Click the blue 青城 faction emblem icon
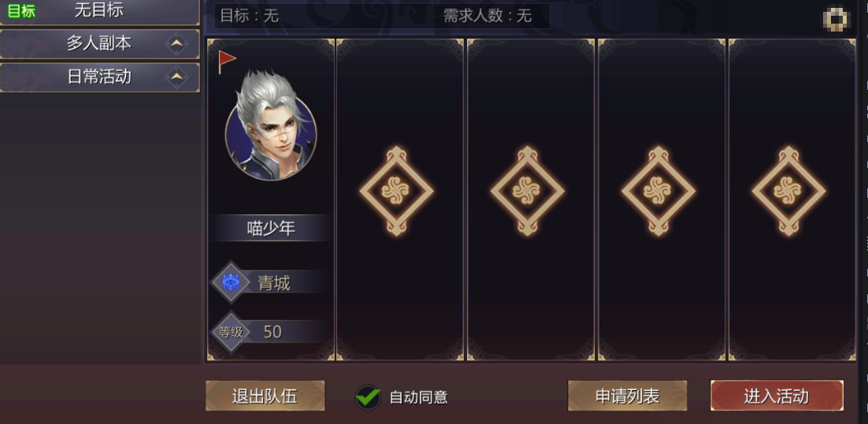This screenshot has width=868, height=424. pyautogui.click(x=231, y=283)
